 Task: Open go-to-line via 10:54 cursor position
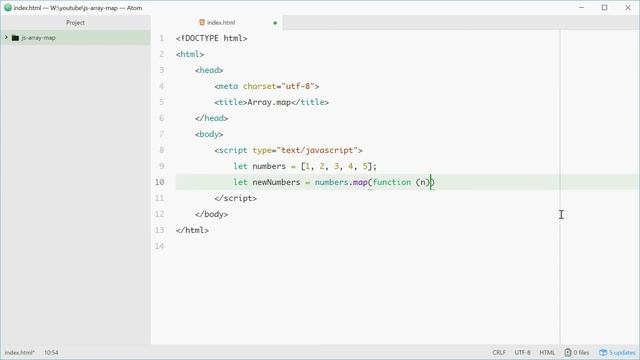(x=51, y=352)
